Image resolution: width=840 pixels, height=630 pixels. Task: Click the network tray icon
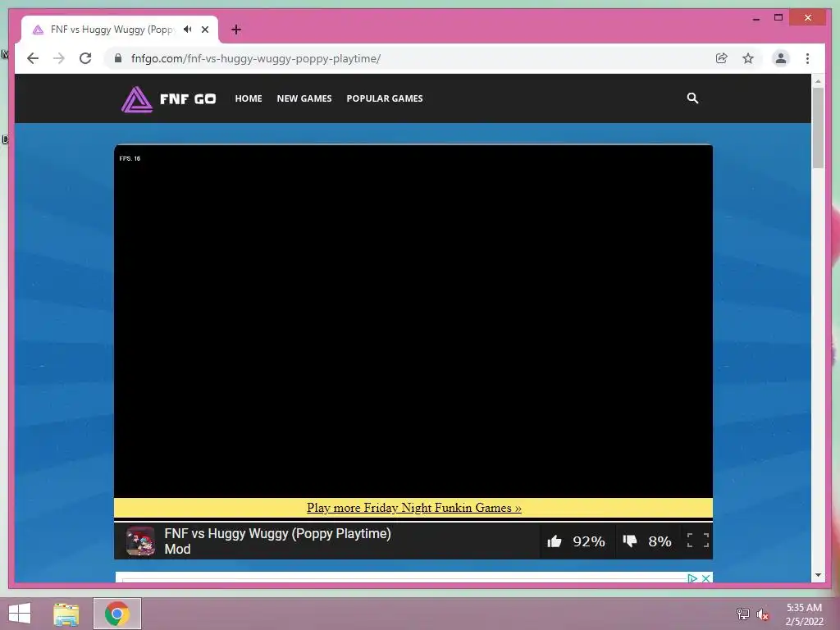[x=743, y=614]
